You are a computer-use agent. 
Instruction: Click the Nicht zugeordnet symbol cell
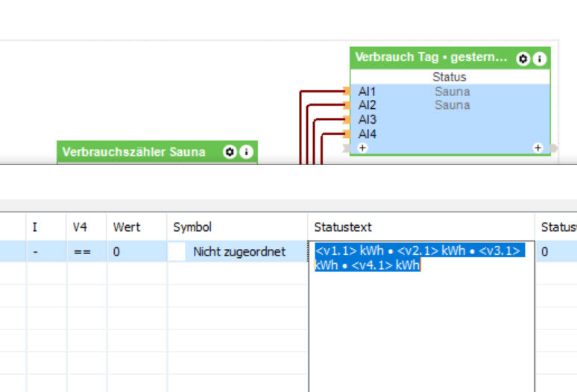[237, 252]
